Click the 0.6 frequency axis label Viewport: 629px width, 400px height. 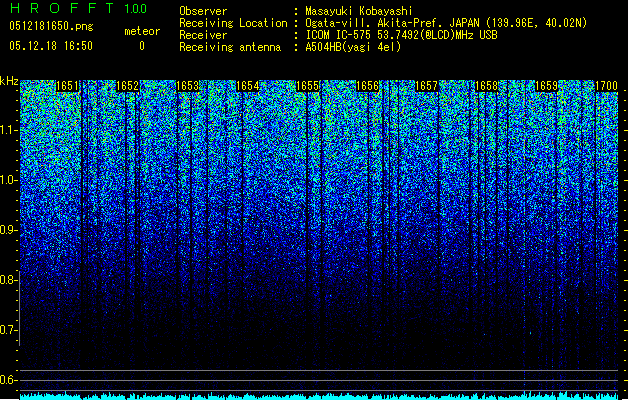pyautogui.click(x=9, y=380)
